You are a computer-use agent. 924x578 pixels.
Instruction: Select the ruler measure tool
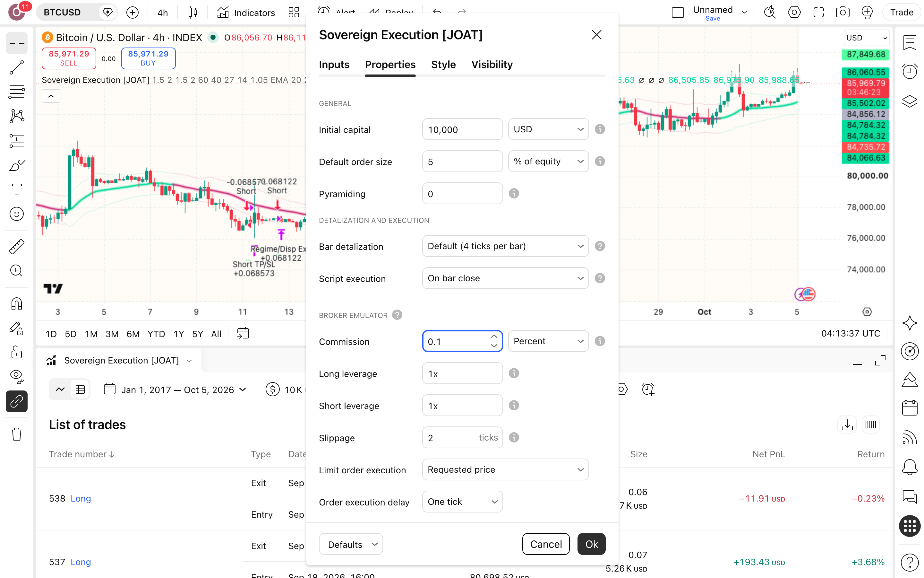pyautogui.click(x=16, y=247)
